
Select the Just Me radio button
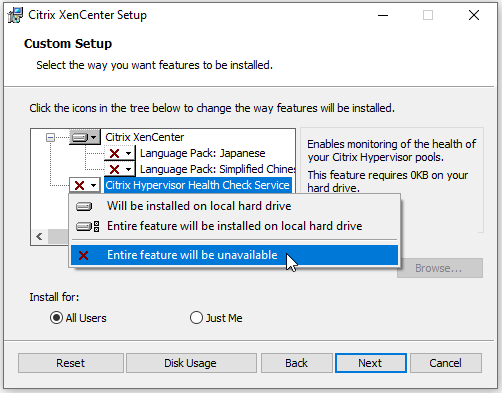[196, 318]
